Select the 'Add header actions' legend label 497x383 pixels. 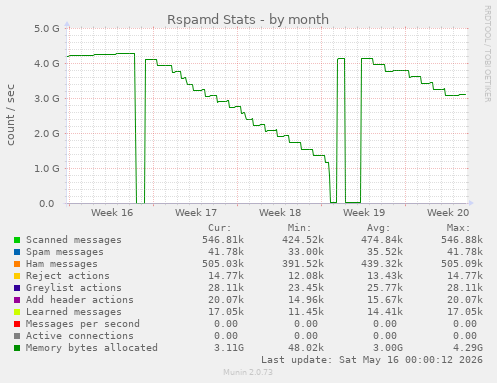click(80, 300)
